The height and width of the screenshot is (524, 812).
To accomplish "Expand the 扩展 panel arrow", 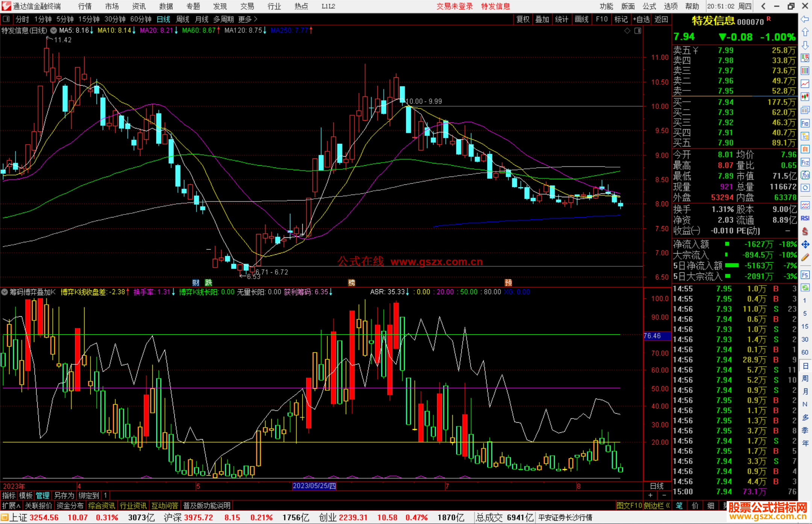I will pos(11,506).
